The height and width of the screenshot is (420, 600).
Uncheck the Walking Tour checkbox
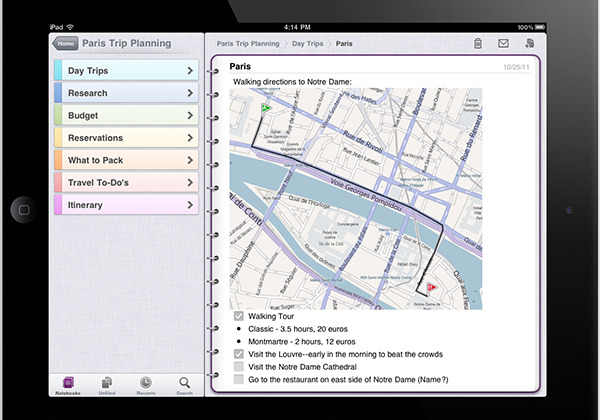tap(238, 316)
